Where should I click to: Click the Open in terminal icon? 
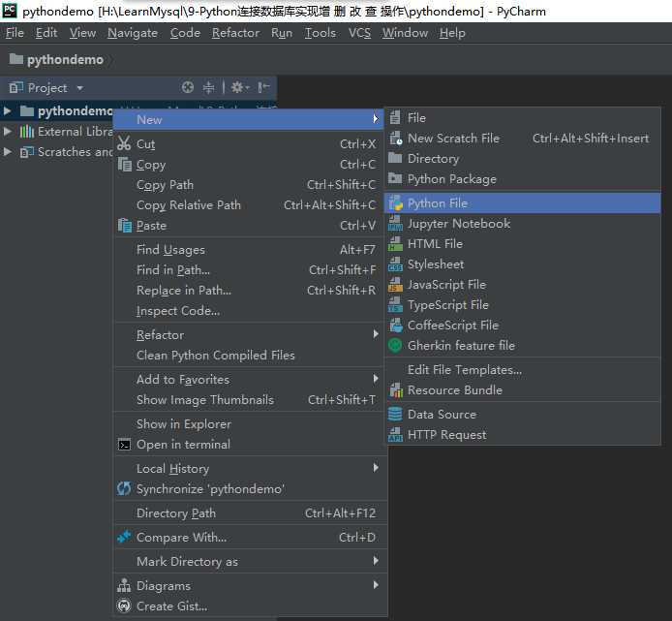tap(124, 445)
